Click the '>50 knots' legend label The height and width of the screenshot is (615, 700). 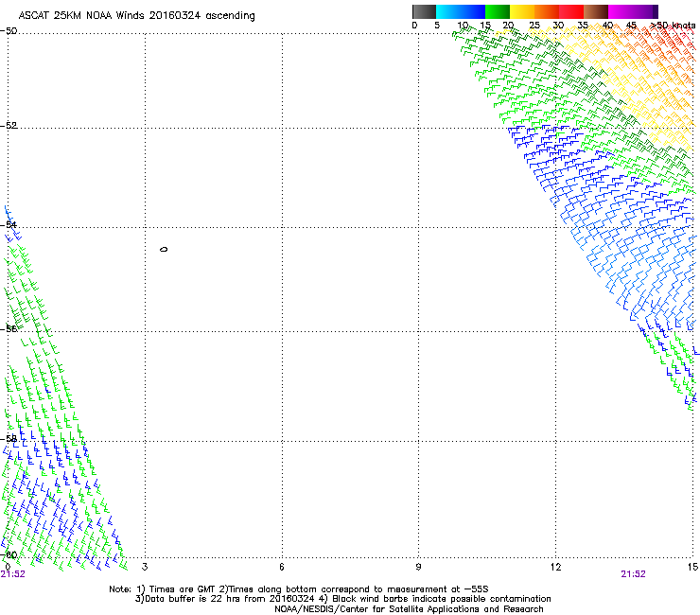coord(673,26)
